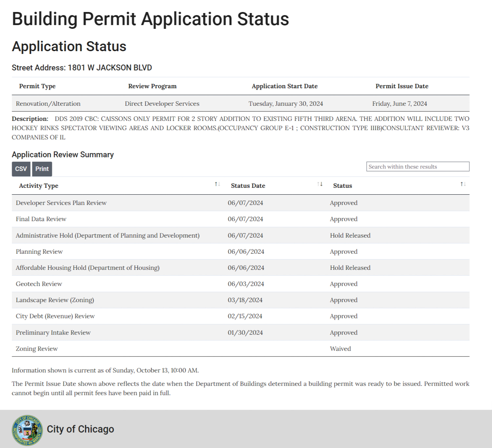This screenshot has height=448, width=492.
Task: Click the 'City Debt (Revenue) Review' cell
Action: tap(55, 316)
